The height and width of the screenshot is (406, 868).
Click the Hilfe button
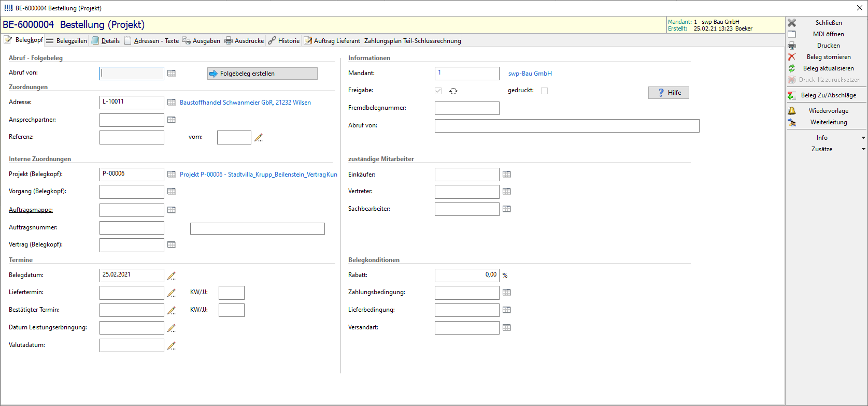click(x=668, y=93)
